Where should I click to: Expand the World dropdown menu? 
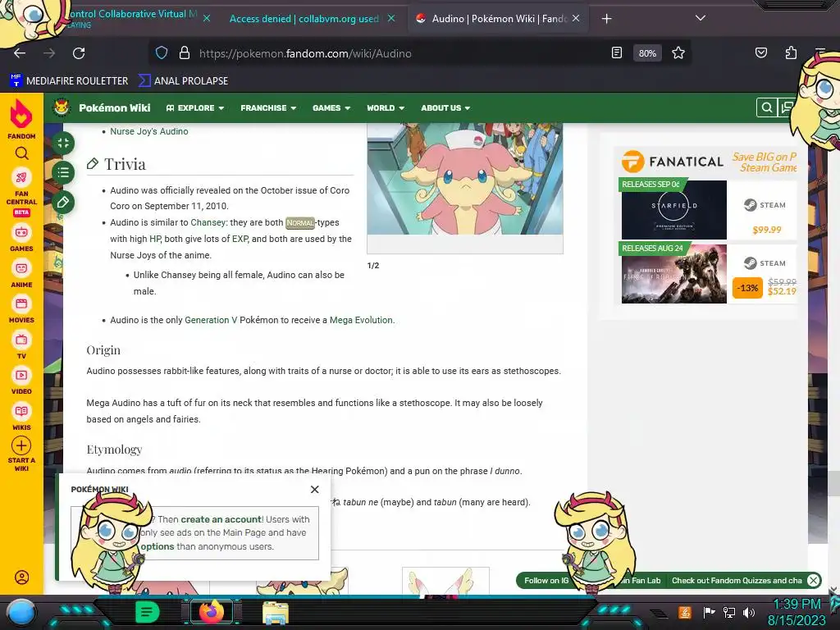(386, 107)
